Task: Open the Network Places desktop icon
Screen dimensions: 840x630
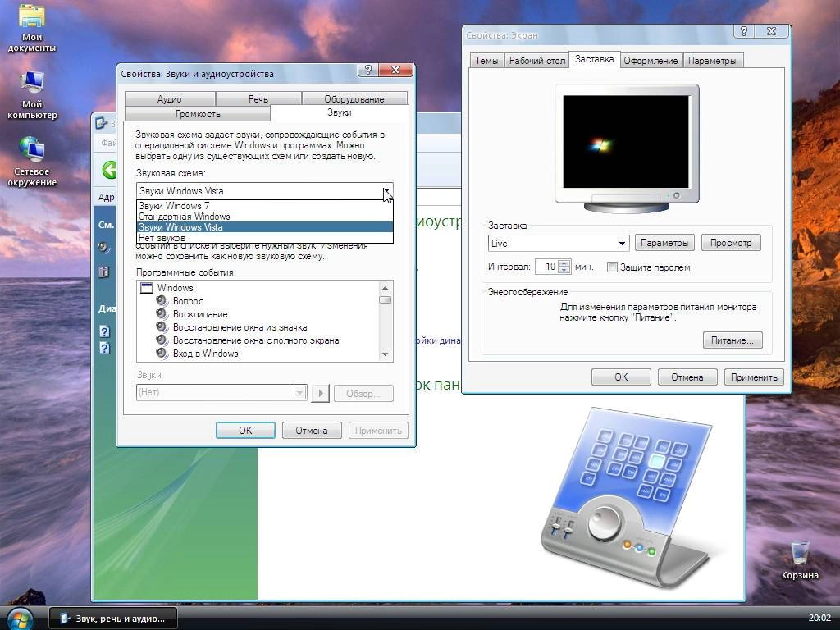Action: 32,162
